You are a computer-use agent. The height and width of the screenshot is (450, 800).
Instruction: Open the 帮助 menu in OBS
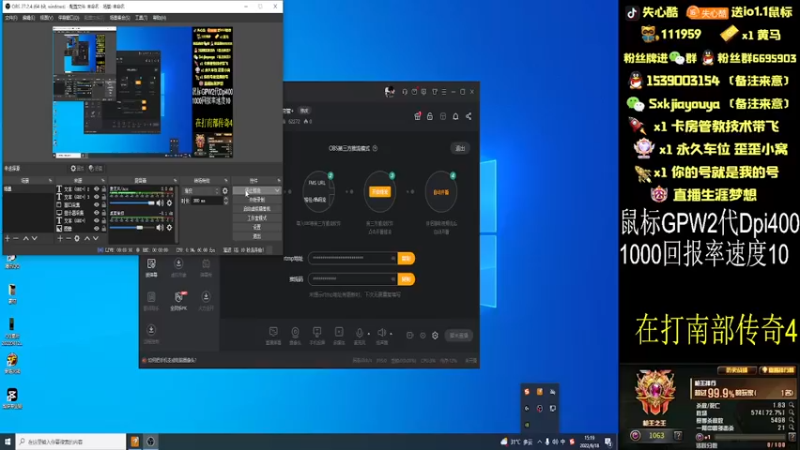coord(159,18)
